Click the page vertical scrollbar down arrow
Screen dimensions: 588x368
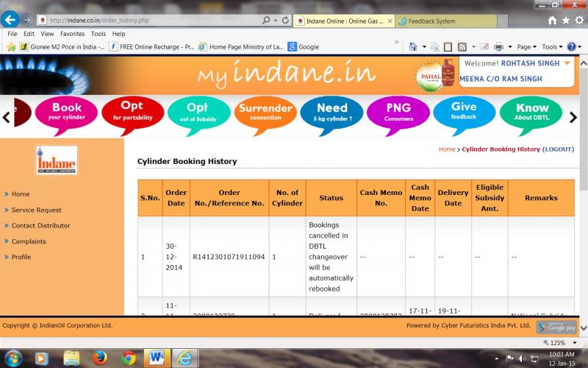pos(584,328)
